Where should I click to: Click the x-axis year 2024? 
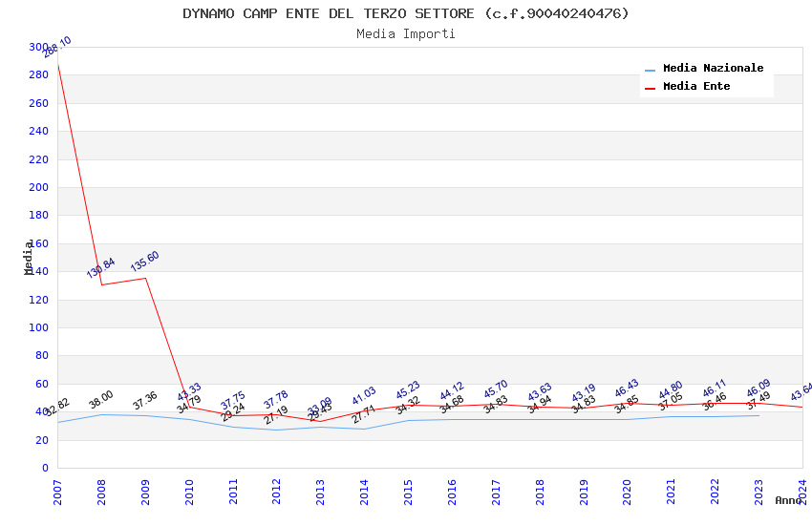tap(802, 492)
